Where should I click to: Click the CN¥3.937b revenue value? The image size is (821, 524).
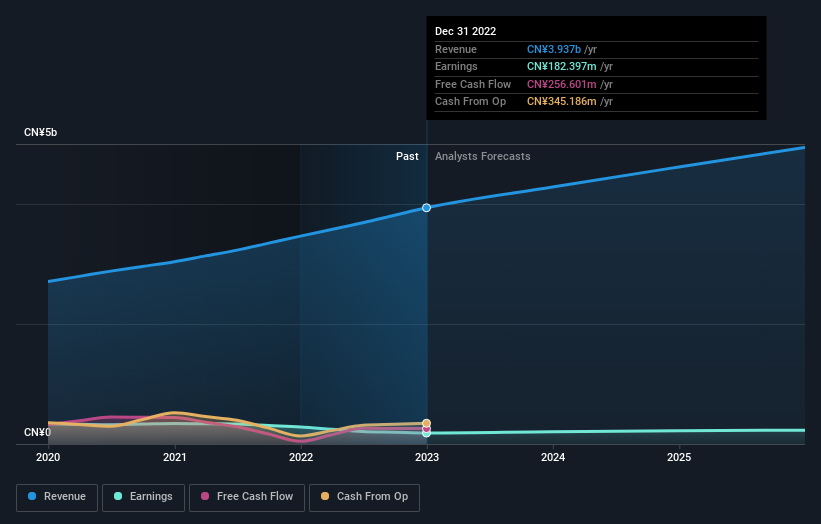[554, 49]
